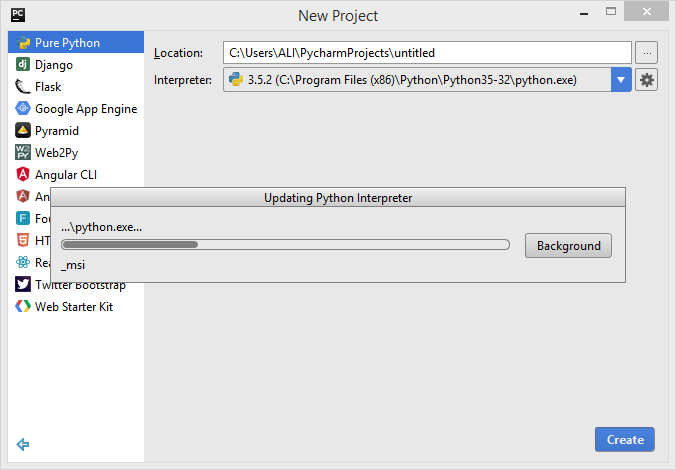Focus the Location path field
Image resolution: width=676 pixels, height=470 pixels.
pyautogui.click(x=427, y=53)
